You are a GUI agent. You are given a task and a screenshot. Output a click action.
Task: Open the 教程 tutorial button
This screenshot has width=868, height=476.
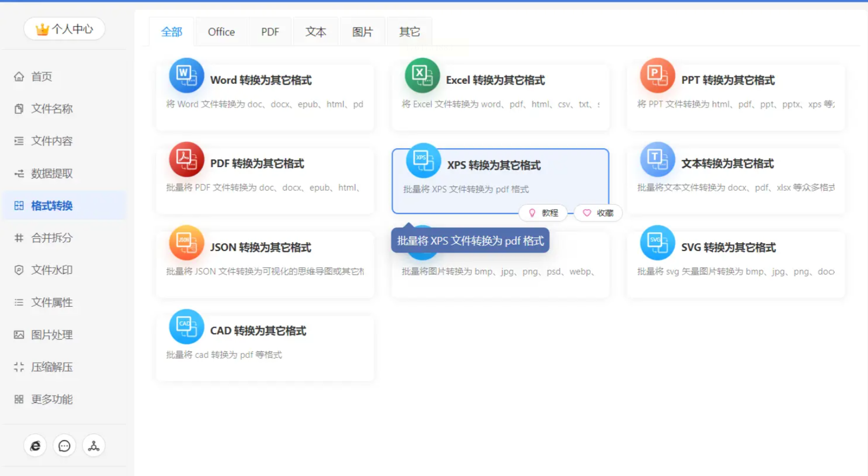544,213
